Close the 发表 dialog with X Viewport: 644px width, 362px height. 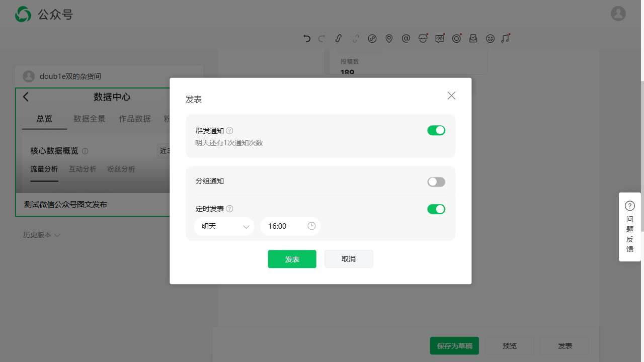[x=451, y=96]
